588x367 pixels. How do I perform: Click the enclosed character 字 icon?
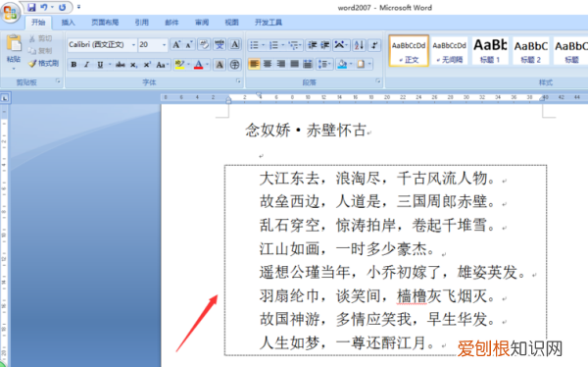pos(235,65)
